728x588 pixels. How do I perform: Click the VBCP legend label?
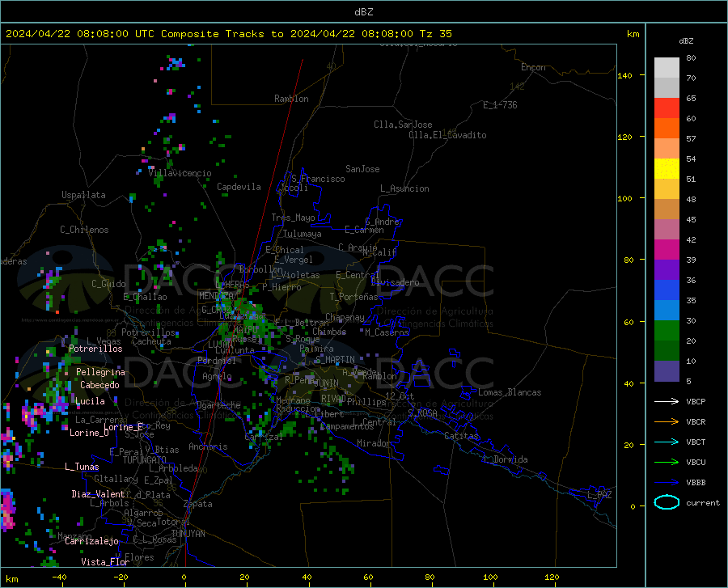[696, 401]
